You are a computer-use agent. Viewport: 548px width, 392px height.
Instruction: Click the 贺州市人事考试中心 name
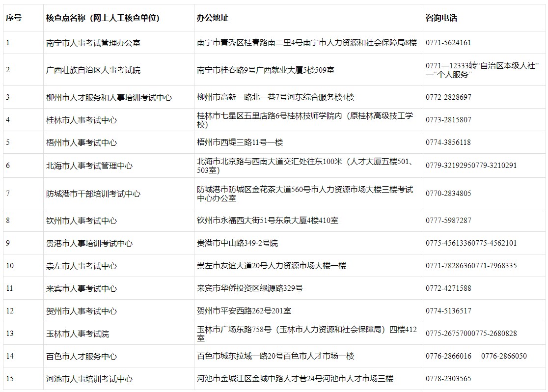click(82, 311)
